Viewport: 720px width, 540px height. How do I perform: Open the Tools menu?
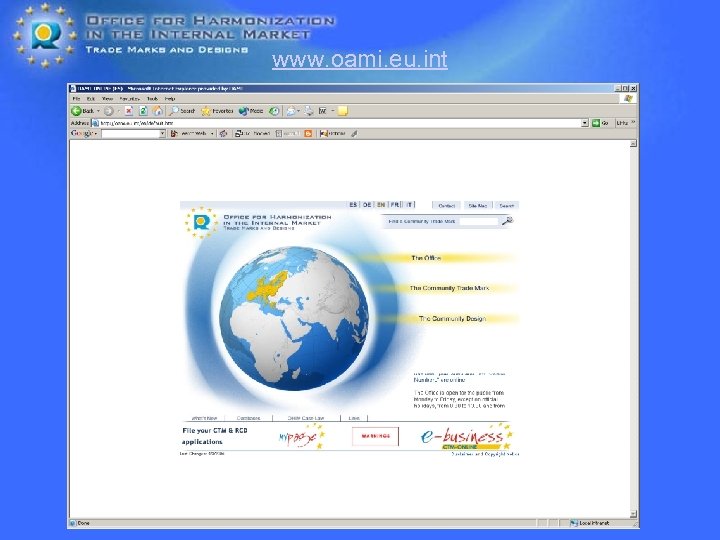coord(152,99)
